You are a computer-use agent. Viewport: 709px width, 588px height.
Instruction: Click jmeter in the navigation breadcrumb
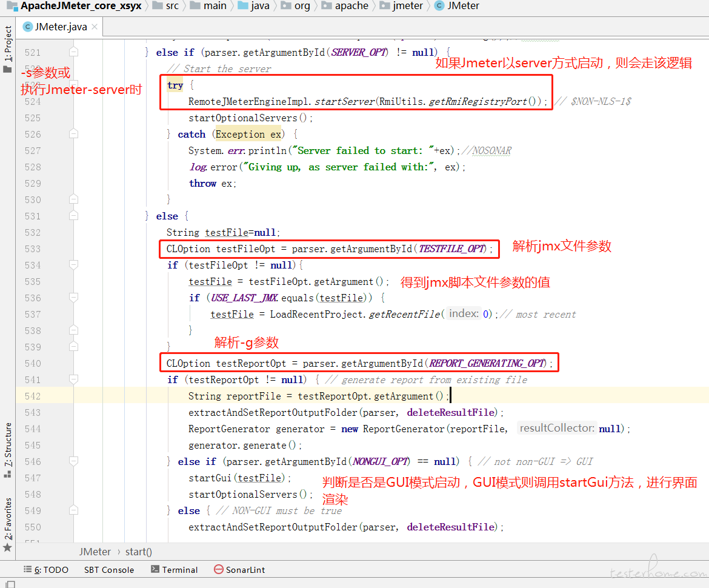pos(407,6)
